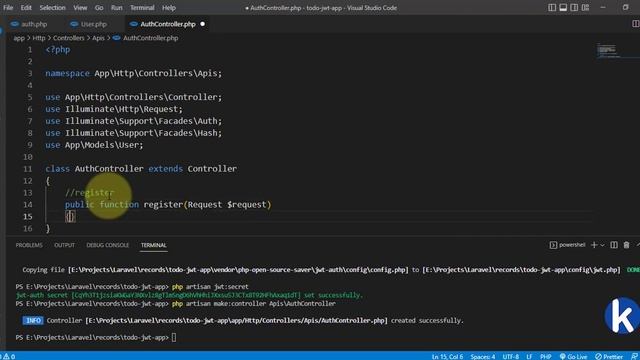
Task: Start Go Live server
Action: tap(573, 356)
